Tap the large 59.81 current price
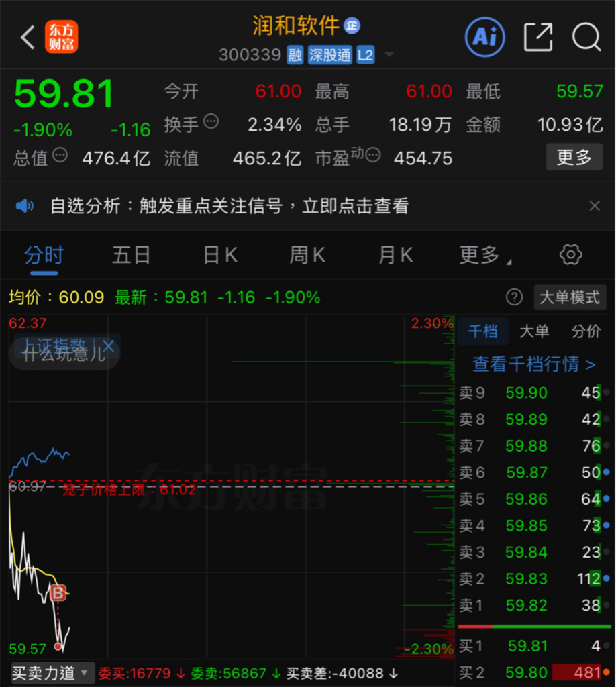The image size is (616, 687). [x=64, y=94]
